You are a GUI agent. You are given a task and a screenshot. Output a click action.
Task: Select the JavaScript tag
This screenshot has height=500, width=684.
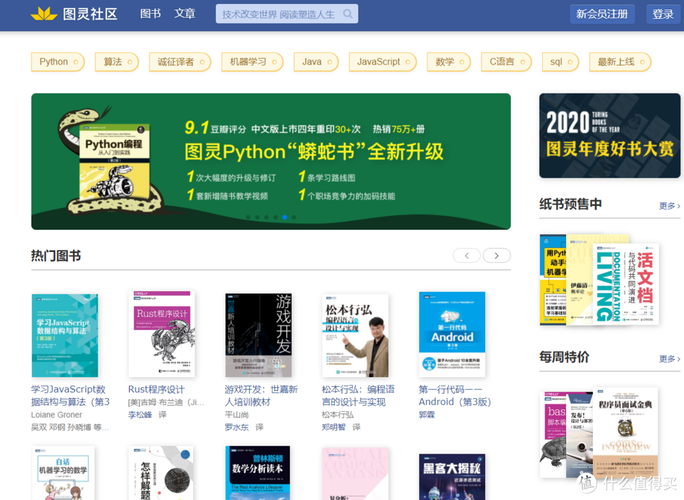pos(379,62)
